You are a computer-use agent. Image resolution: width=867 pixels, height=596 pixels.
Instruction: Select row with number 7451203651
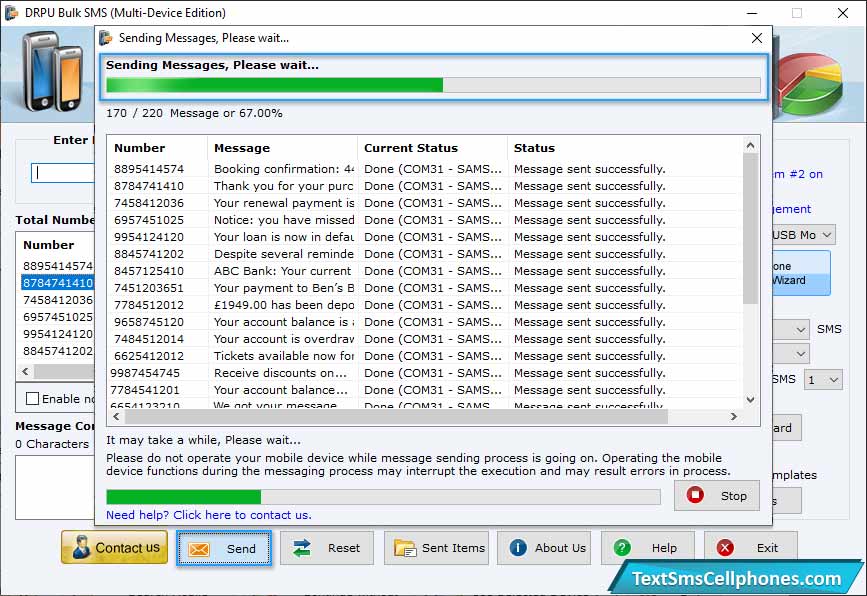point(425,288)
